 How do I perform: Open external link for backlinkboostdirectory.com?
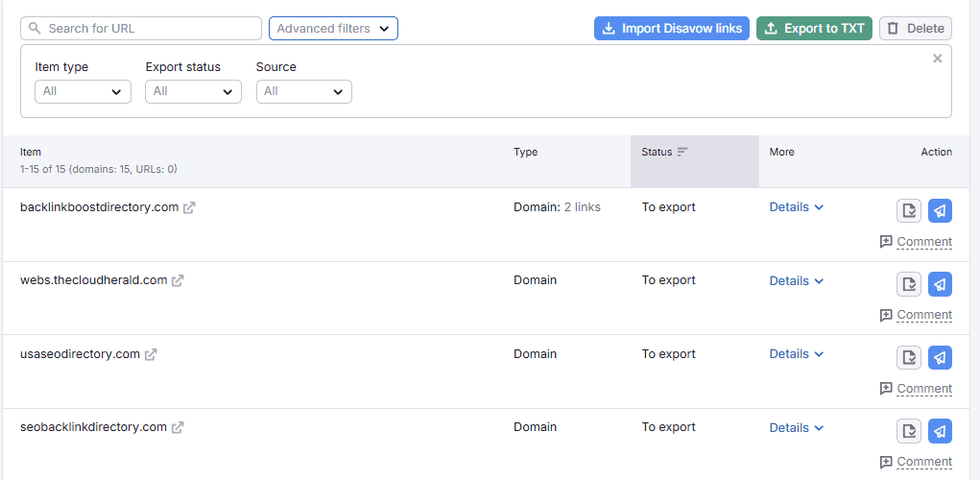coord(189,207)
